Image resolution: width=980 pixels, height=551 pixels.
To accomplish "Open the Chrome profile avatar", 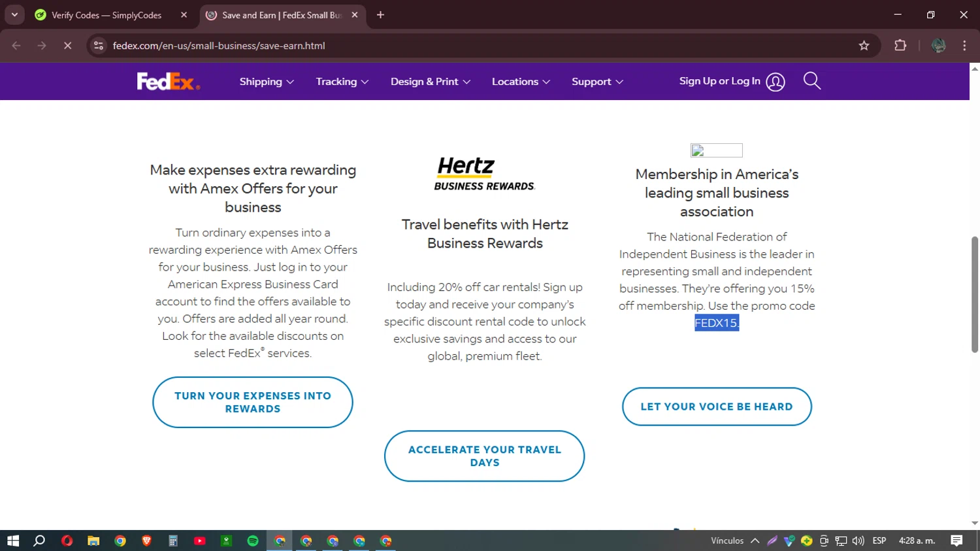I will point(939,46).
